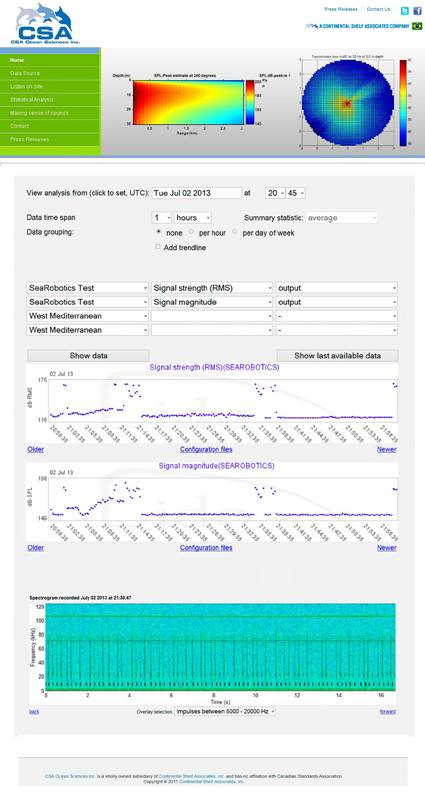Click the CSA Ocean Sciences dolphin logo
Viewport: 425px width, 794px height.
coord(45,24)
